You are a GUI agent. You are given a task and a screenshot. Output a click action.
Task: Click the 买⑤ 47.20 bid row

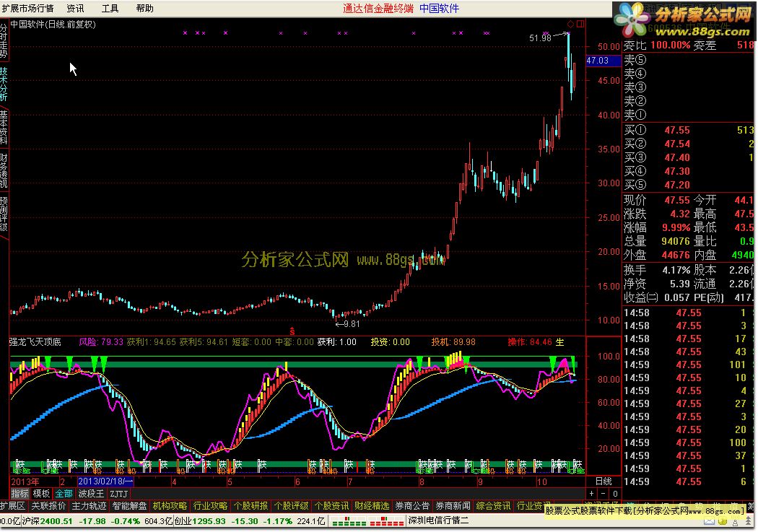click(689, 185)
